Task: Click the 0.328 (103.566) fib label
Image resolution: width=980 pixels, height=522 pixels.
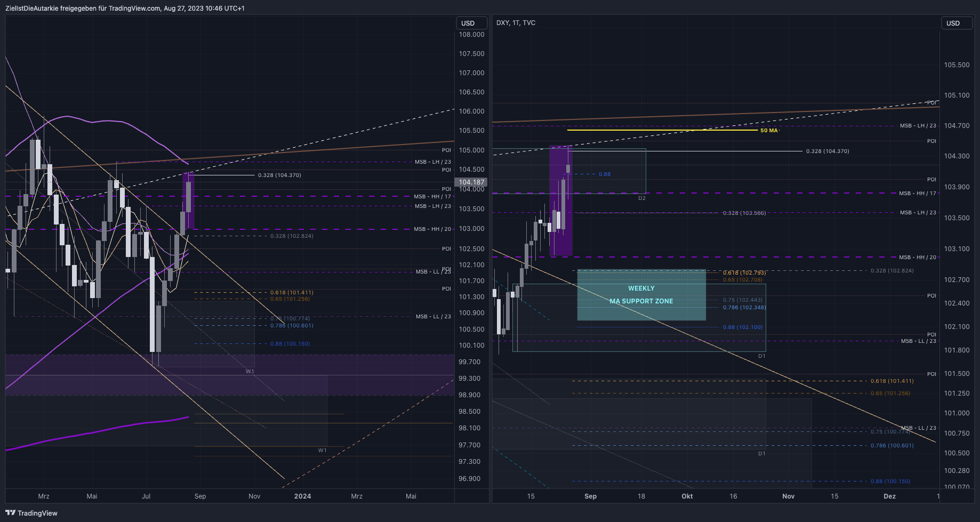Action: tap(744, 213)
